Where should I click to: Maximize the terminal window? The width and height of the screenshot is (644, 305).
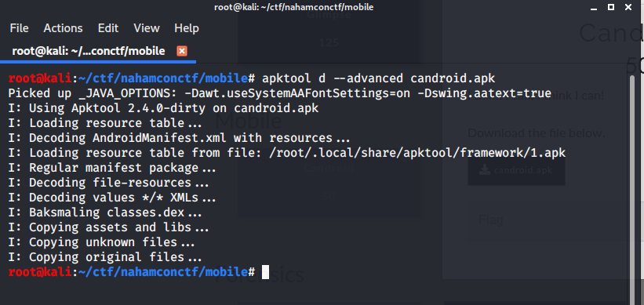point(611,7)
